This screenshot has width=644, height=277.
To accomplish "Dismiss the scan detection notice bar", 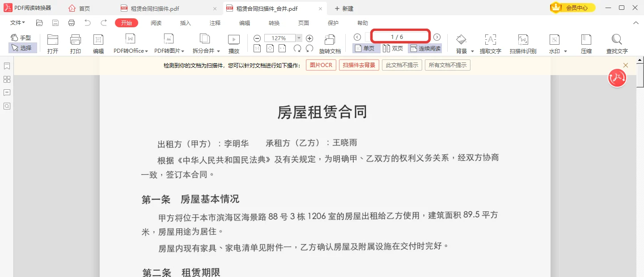I will [626, 65].
